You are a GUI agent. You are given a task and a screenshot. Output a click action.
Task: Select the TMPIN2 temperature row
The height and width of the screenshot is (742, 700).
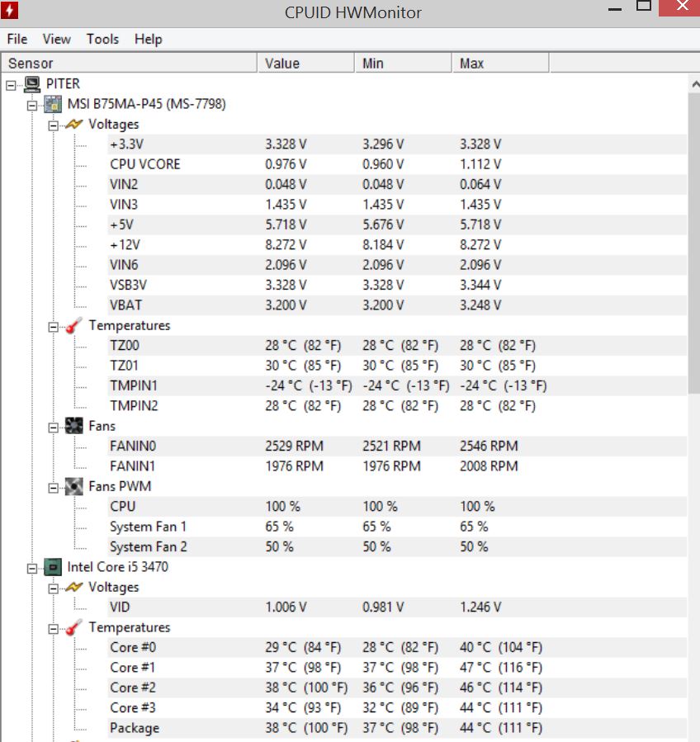(396, 405)
